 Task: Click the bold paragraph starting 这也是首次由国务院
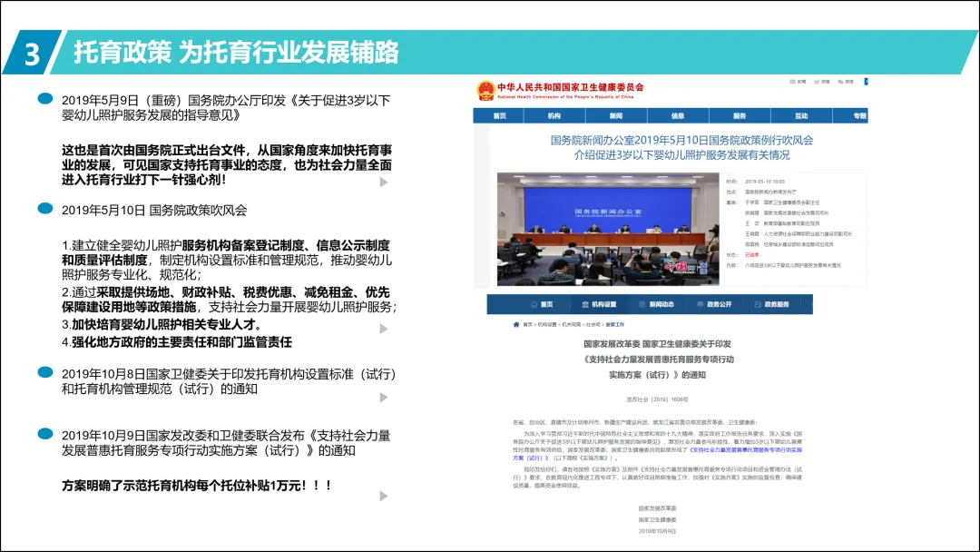(227, 165)
